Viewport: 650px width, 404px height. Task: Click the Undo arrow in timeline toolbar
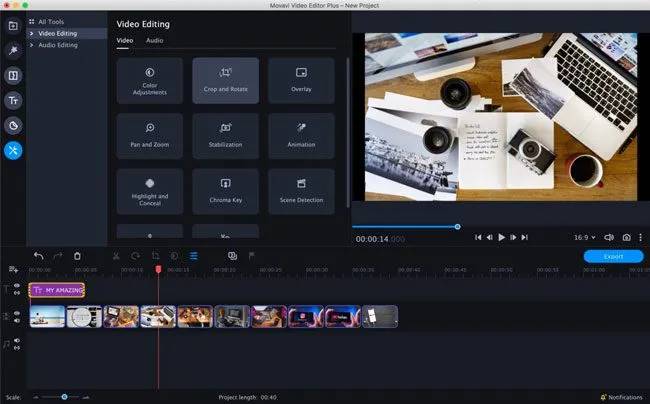click(39, 256)
